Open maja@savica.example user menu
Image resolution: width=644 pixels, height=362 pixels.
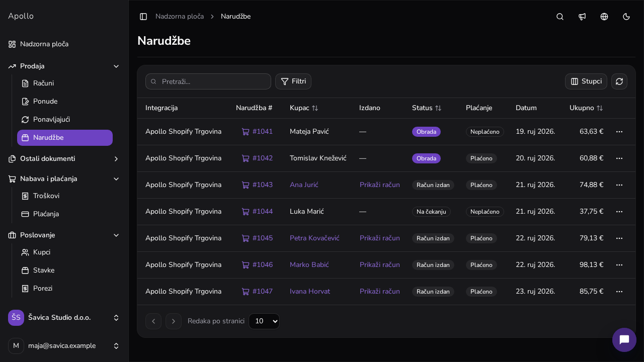click(64, 346)
